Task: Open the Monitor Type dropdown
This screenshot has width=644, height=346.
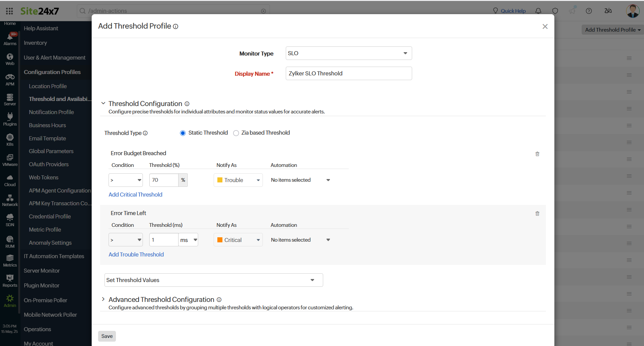Action: click(x=348, y=53)
